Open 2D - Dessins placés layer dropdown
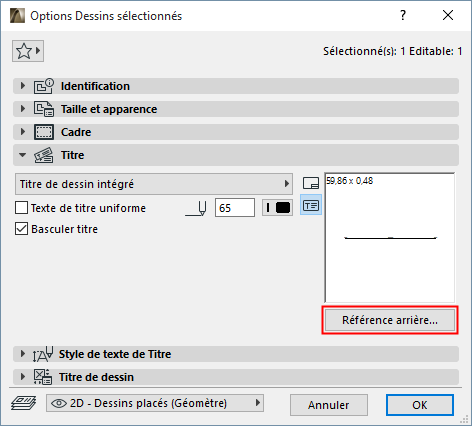Image resolution: width=472 pixels, height=426 pixels. 155,403
